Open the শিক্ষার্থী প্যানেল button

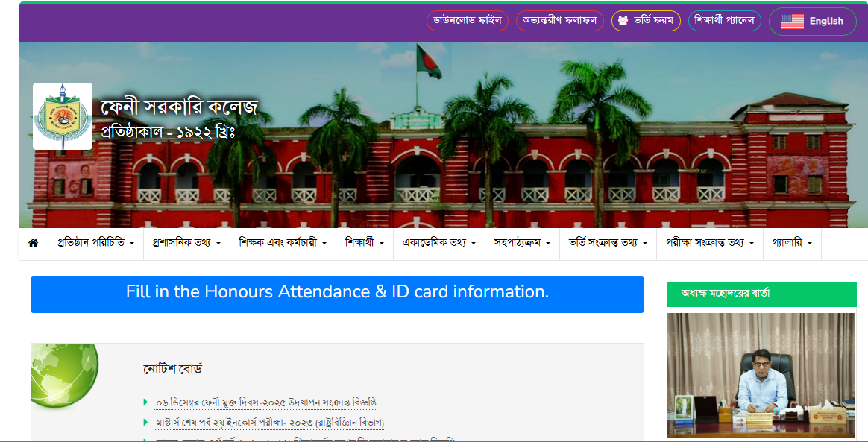click(x=725, y=21)
